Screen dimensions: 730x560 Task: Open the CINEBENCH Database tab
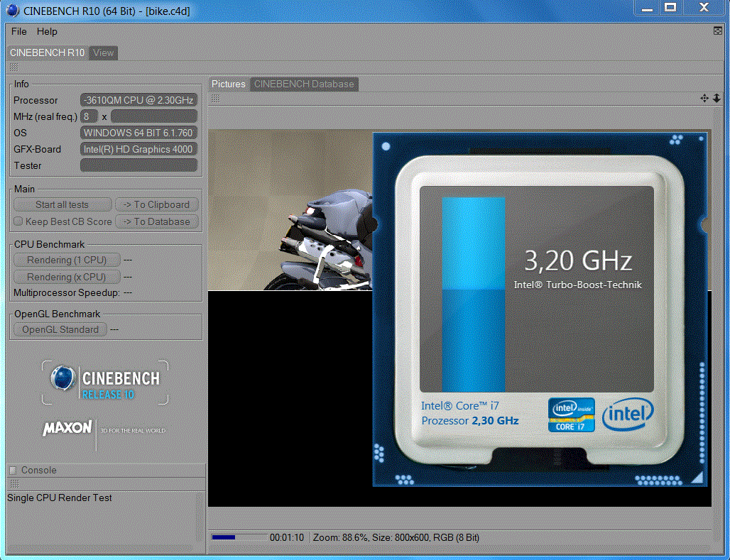click(304, 84)
